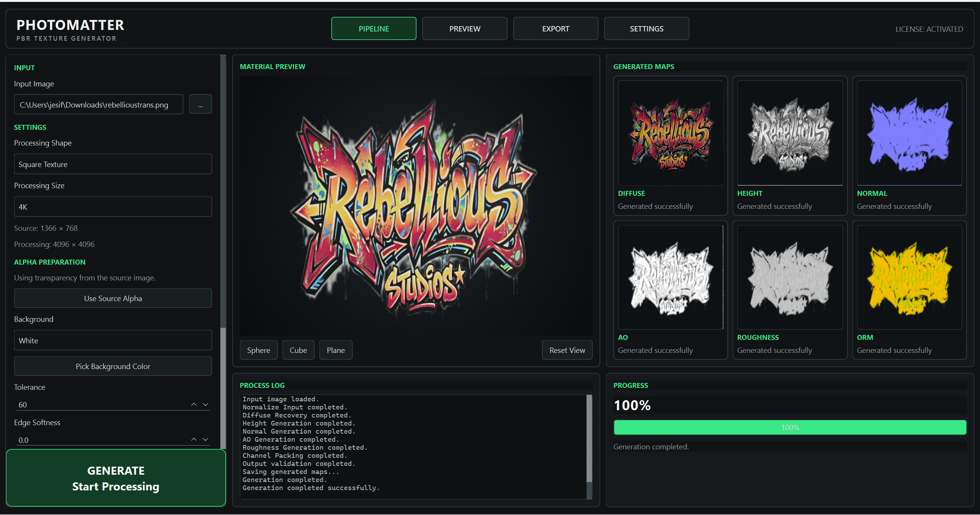Expand the Background dropdown

113,340
